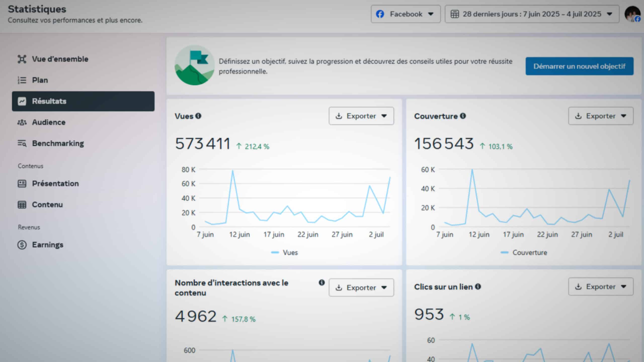Expand the Vues Exporter dropdown arrow
This screenshot has width=644, height=362.
pyautogui.click(x=384, y=116)
